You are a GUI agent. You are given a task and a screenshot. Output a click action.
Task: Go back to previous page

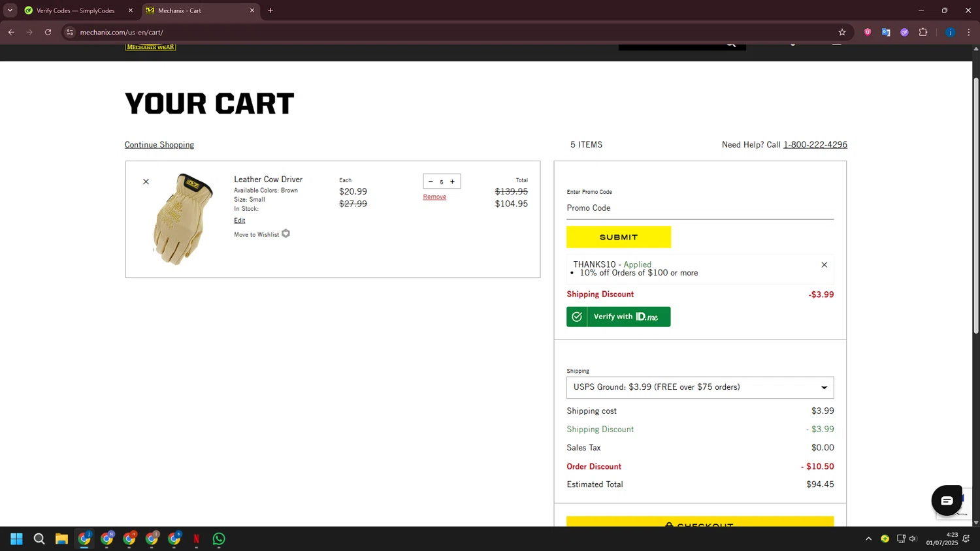coord(11,32)
